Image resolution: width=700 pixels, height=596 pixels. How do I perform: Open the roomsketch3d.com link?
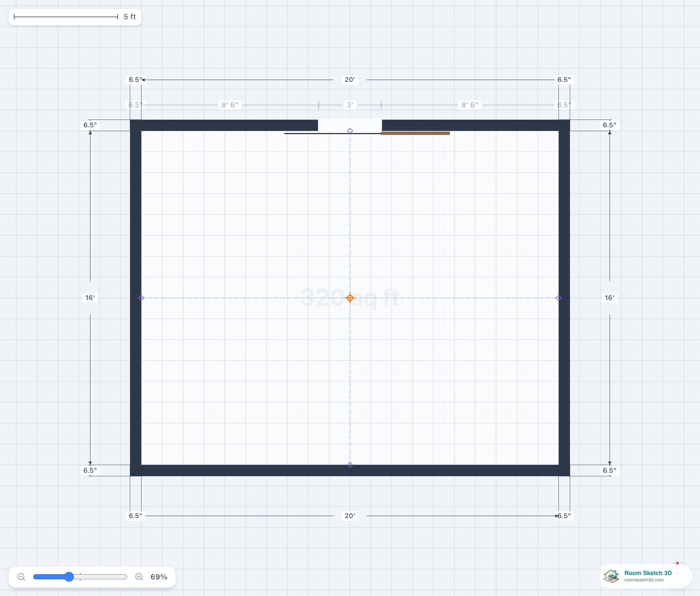pyautogui.click(x=644, y=580)
